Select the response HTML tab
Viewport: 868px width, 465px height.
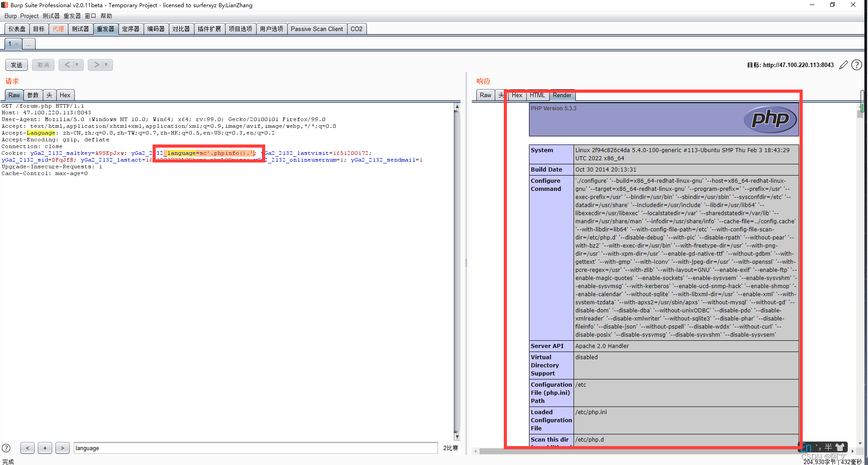click(x=538, y=95)
